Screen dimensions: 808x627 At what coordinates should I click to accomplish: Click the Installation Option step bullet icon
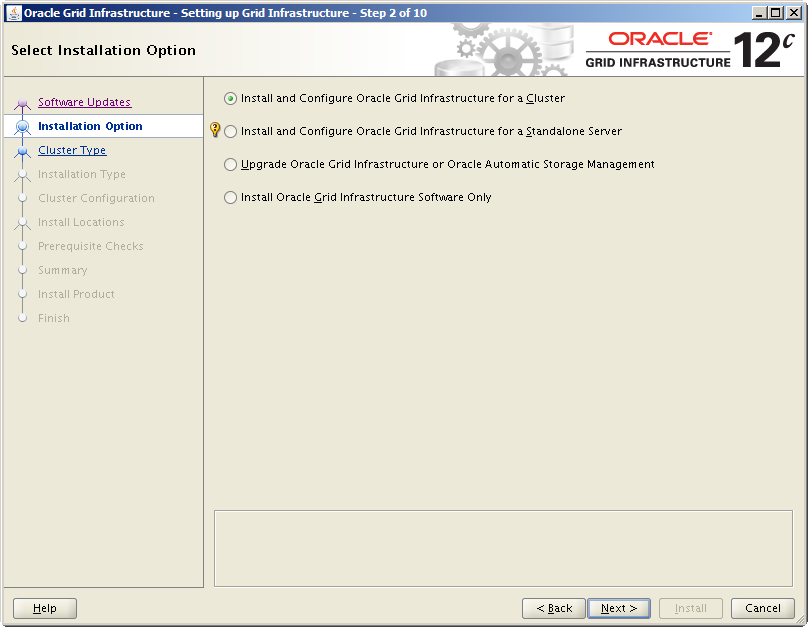(x=24, y=127)
